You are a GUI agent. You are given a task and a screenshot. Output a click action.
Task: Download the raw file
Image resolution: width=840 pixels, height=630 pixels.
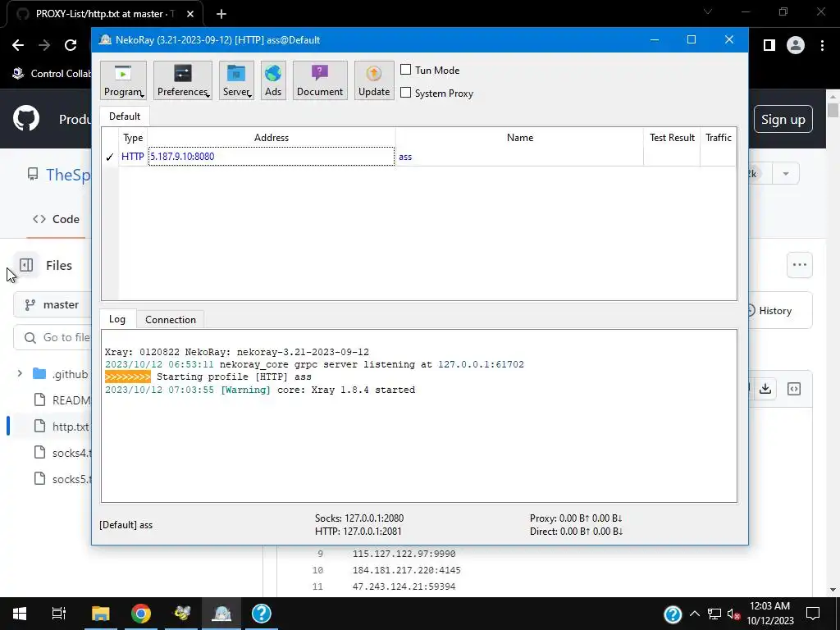[x=765, y=388]
